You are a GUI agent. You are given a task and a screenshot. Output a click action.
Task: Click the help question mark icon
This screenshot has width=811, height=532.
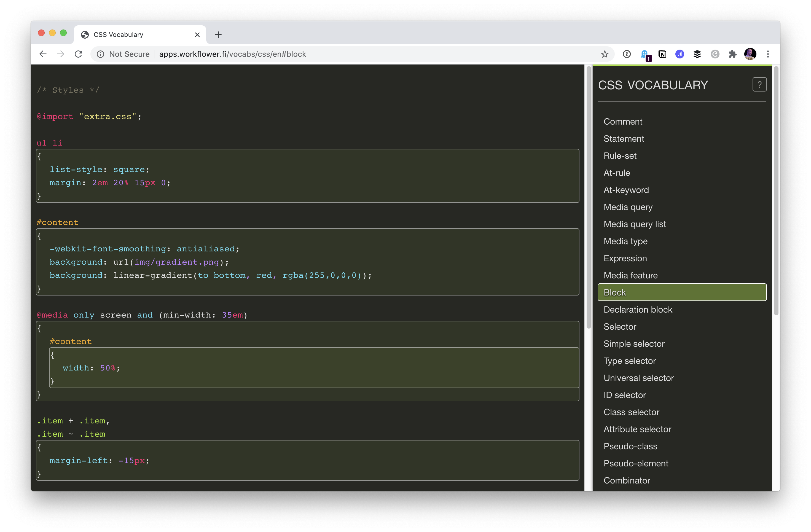coord(759,85)
